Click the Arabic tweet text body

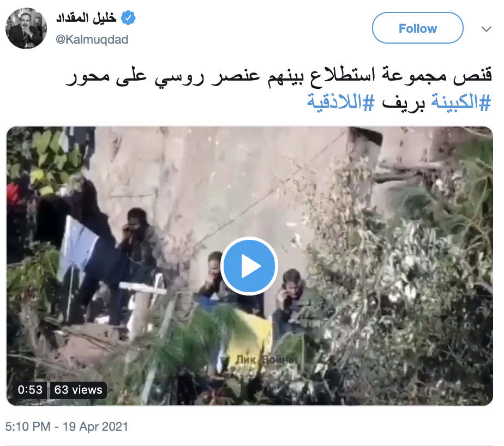tap(279, 89)
